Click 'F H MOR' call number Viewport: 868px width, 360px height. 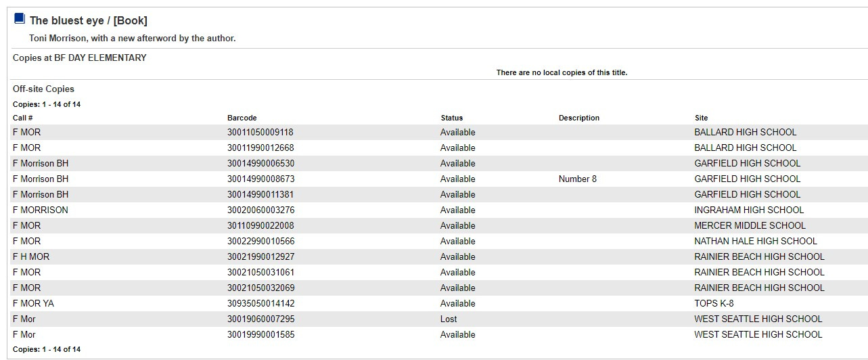31,257
